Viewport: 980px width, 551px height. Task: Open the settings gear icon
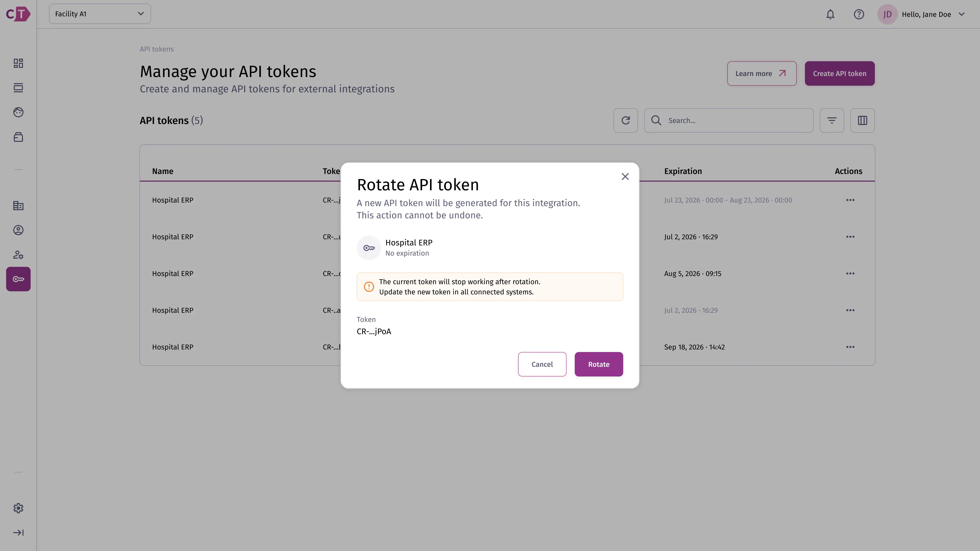[x=18, y=508]
